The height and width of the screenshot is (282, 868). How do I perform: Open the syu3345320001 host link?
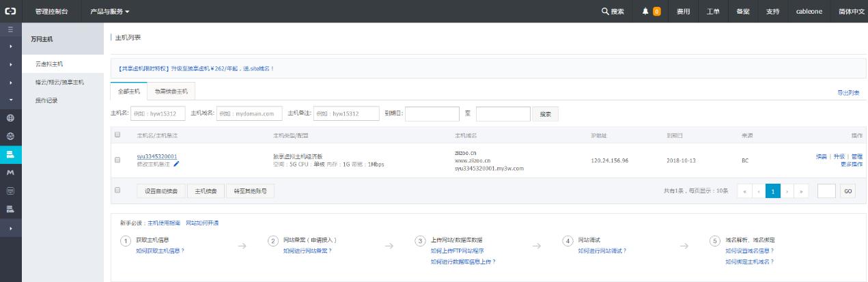coord(156,156)
